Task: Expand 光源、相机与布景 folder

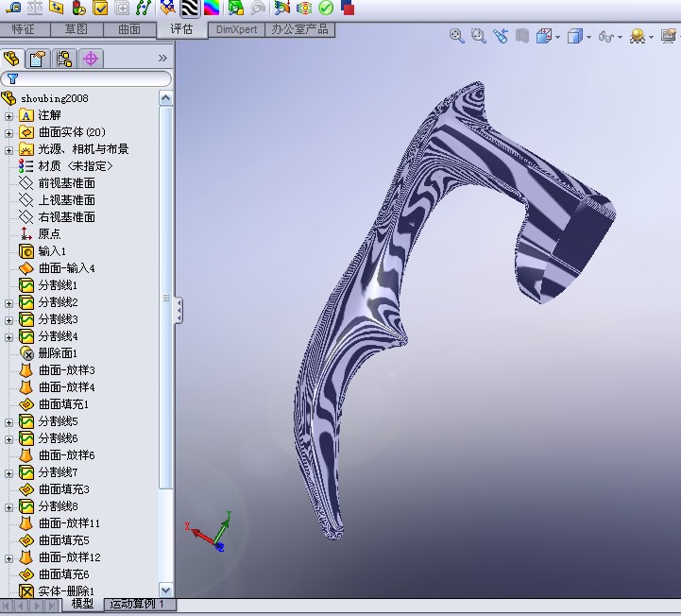Action: tap(9, 150)
